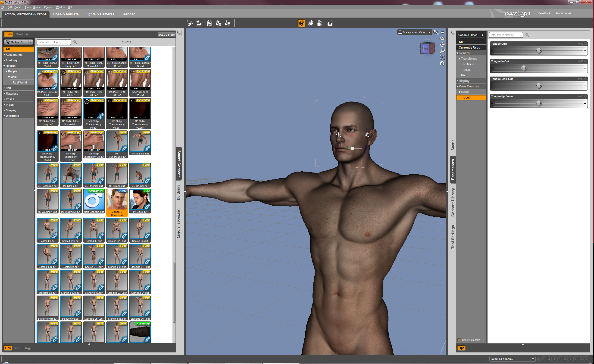
Task: Open the draw style sphere icon
Action: click(x=435, y=32)
